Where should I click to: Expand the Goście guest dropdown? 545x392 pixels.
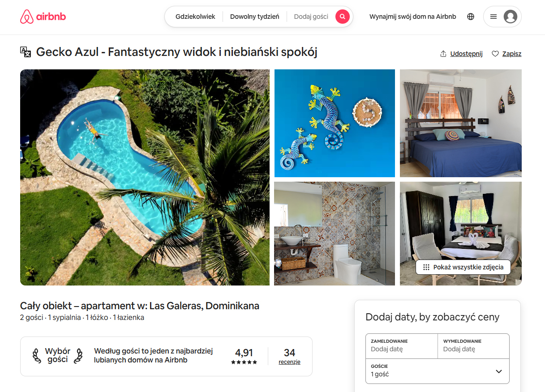[x=438, y=371]
